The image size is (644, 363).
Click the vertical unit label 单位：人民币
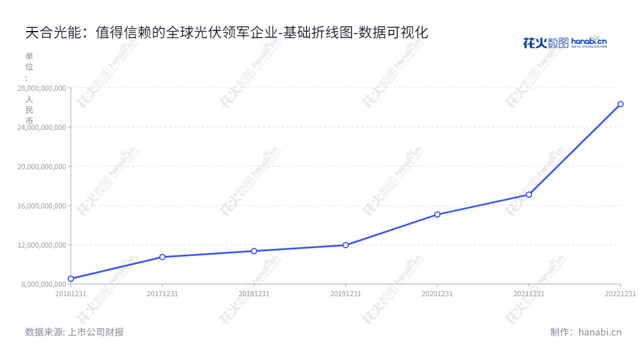(x=29, y=88)
